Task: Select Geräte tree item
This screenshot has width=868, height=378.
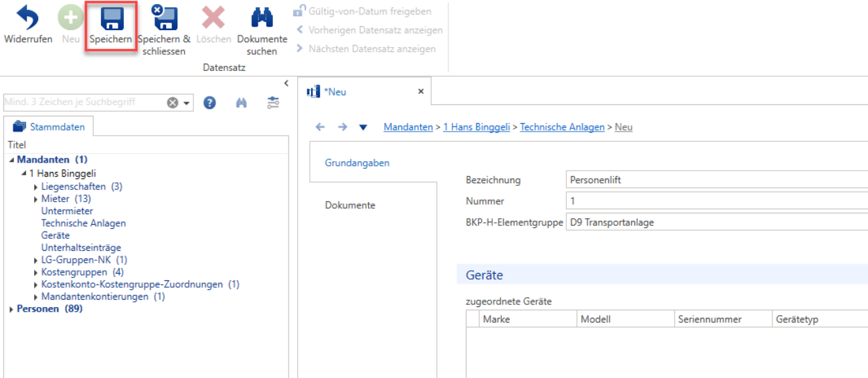Action: coord(56,235)
